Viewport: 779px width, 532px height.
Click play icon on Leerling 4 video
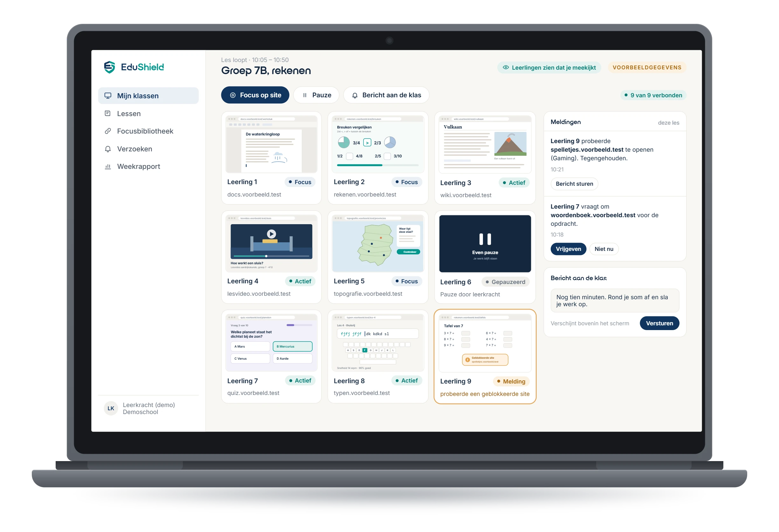271,234
